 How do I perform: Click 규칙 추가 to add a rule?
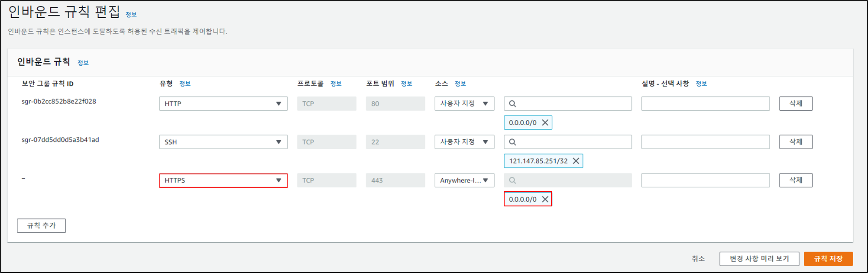coord(42,226)
